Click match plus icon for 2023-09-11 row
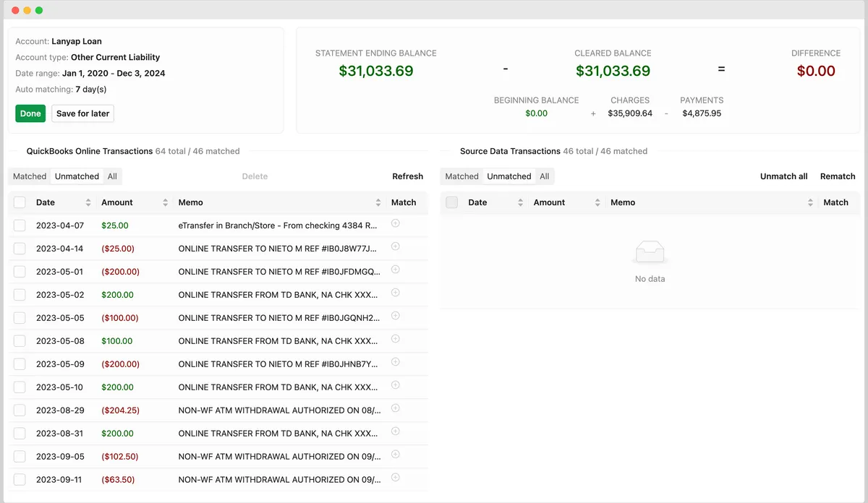The height and width of the screenshot is (503, 868). (395, 478)
